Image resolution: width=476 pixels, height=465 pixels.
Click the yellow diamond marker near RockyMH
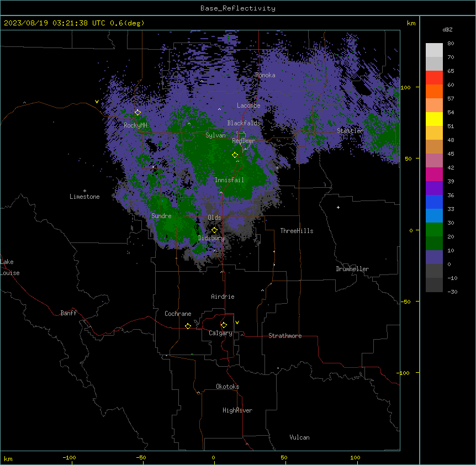pyautogui.click(x=137, y=113)
